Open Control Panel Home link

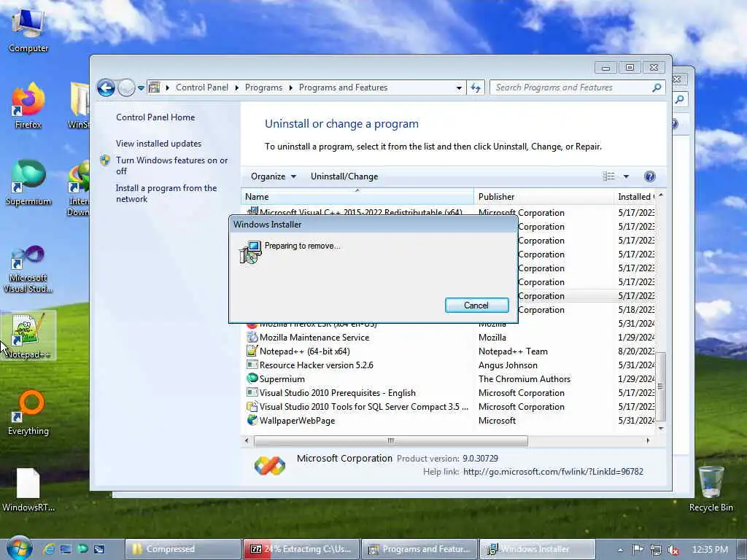[155, 117]
